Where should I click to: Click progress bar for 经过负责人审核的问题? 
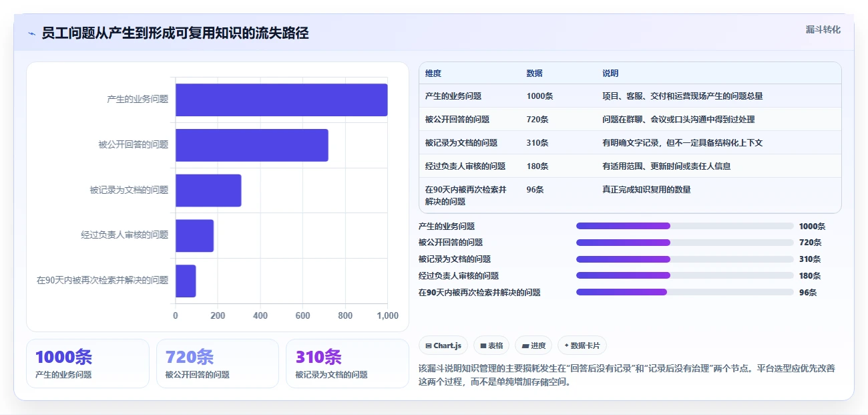(x=685, y=275)
